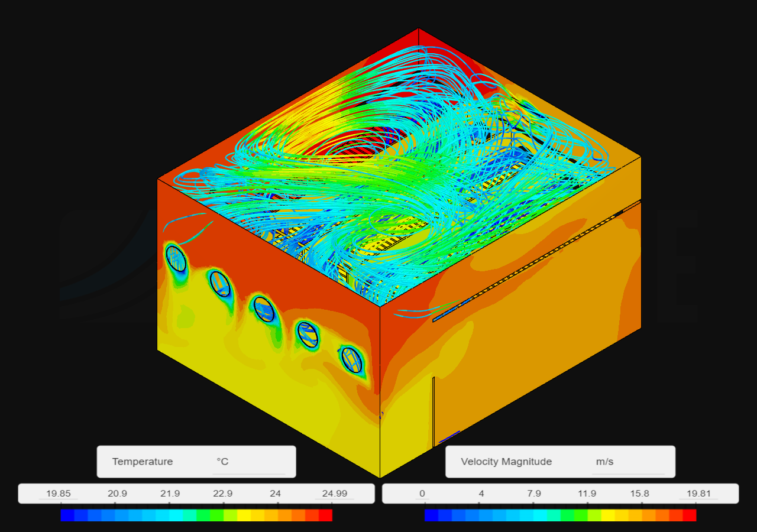Click the Temperature legend title
This screenshot has width=757, height=532.
tap(143, 462)
